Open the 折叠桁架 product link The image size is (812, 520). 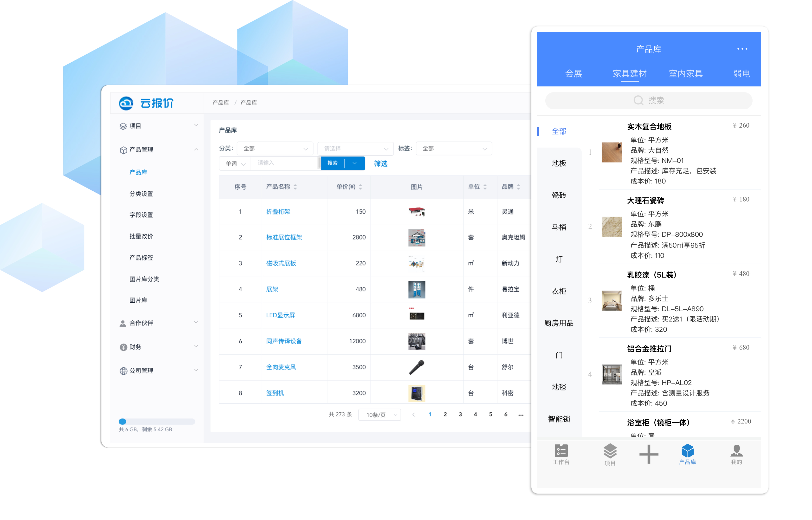pos(278,212)
